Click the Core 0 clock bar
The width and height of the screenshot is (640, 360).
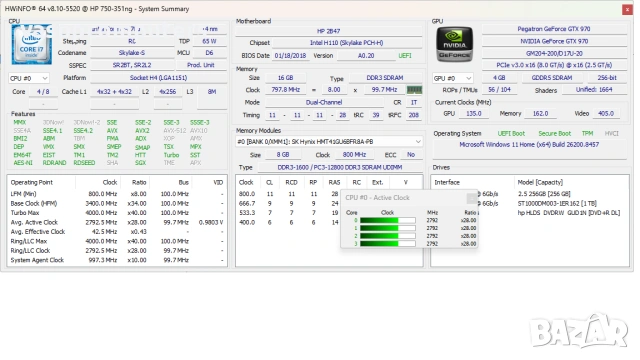tap(388, 220)
